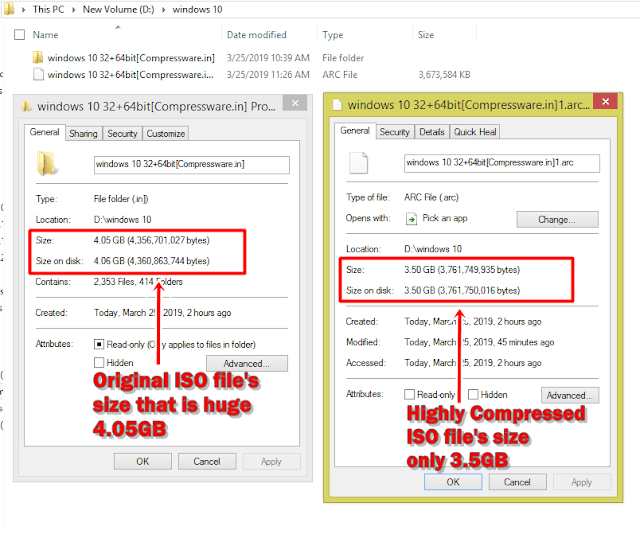The height and width of the screenshot is (542, 640).
Task: Expand the chevron after This PC
Action: [x=73, y=9]
